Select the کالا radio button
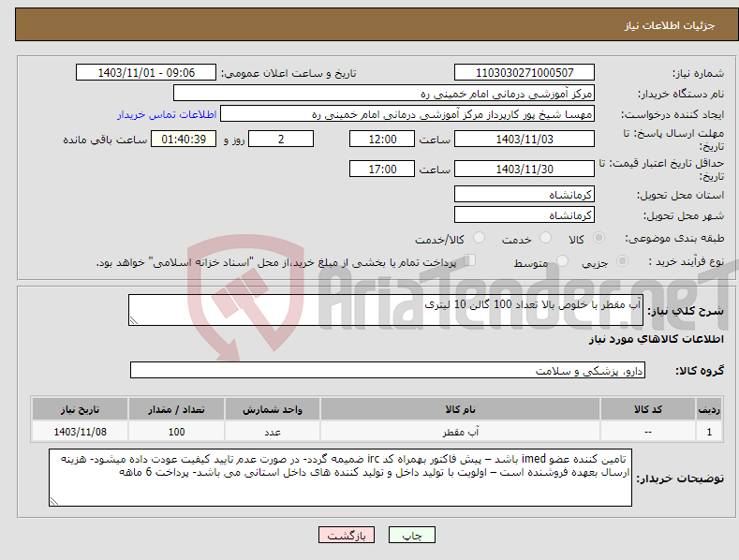 point(599,238)
